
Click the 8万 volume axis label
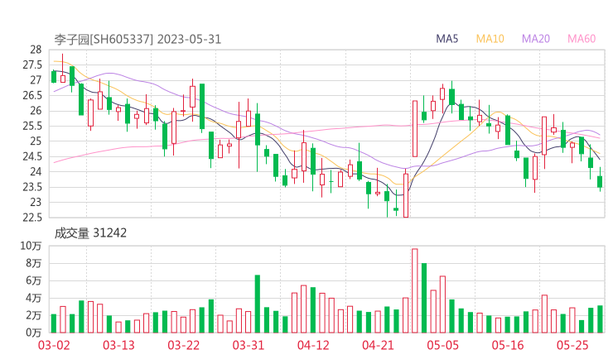(34, 263)
